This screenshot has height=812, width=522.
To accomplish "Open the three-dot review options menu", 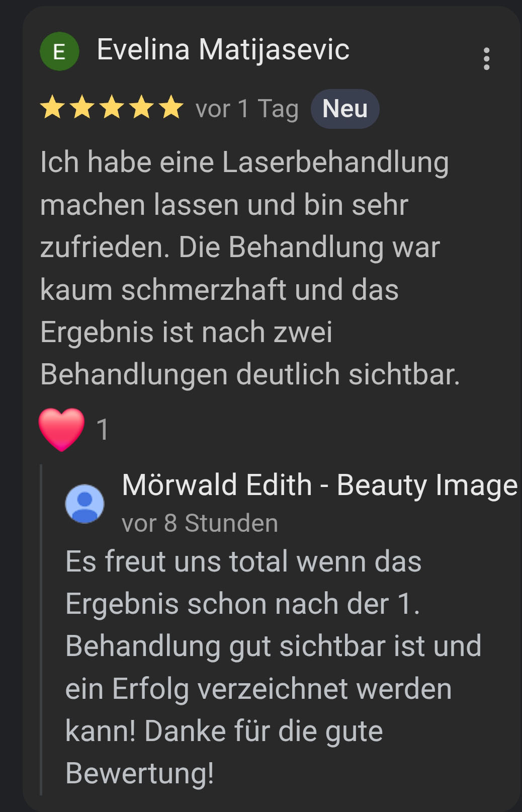I will coord(486,59).
